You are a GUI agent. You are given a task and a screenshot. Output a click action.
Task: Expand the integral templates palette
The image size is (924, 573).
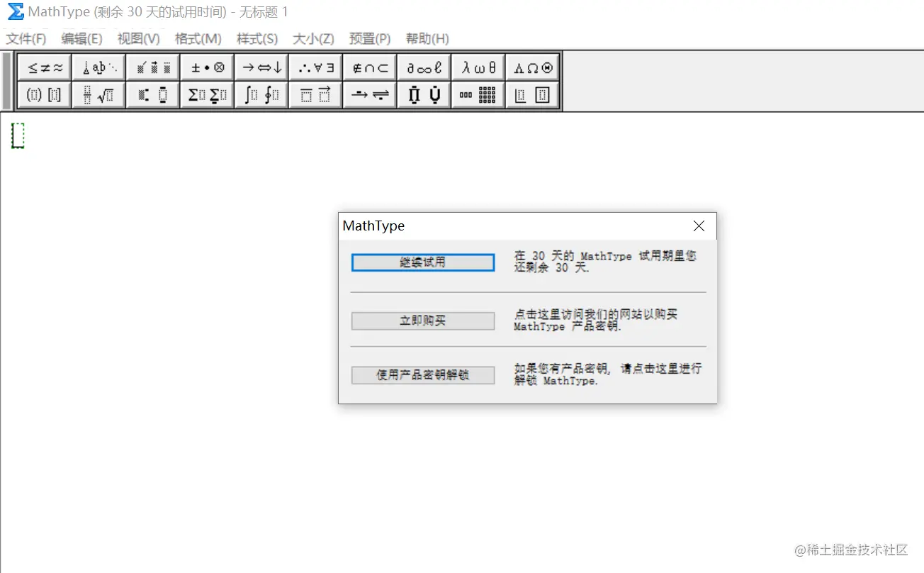261,94
